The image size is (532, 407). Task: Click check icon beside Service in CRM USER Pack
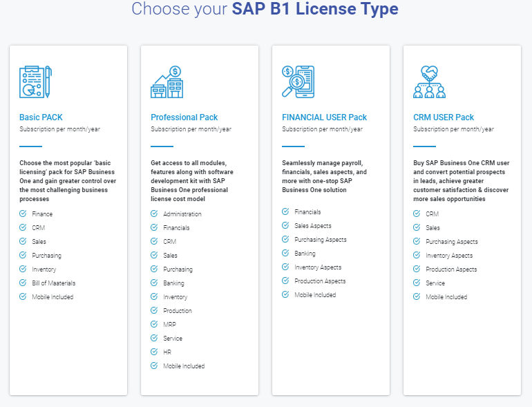point(417,283)
